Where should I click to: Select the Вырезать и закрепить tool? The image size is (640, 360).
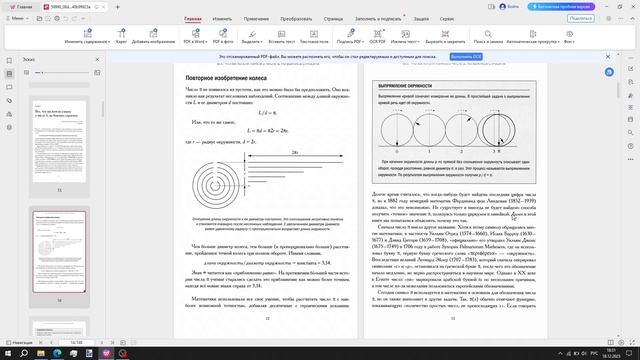[445, 36]
